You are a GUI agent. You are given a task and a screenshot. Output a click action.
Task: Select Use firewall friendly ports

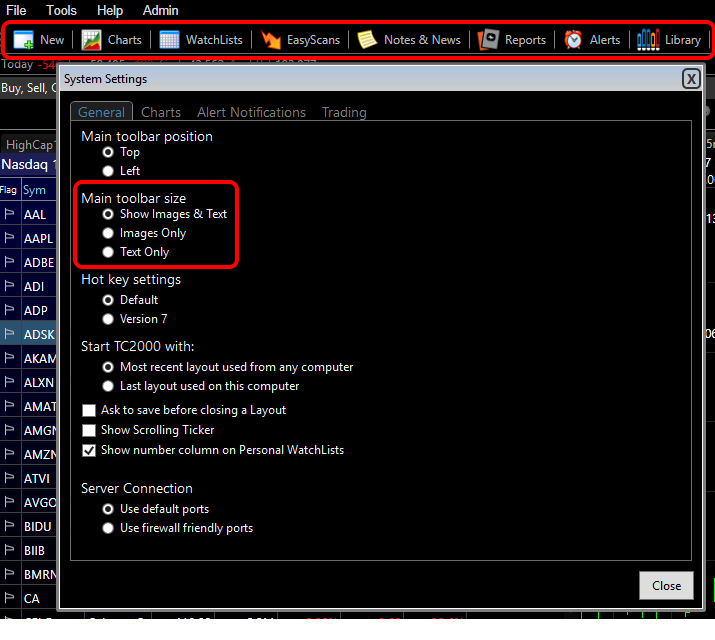click(108, 528)
